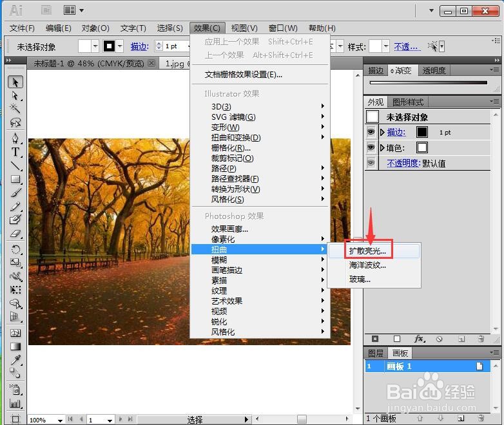The image size is (504, 425).
Task: Select the Blend tool
Action: click(x=15, y=373)
